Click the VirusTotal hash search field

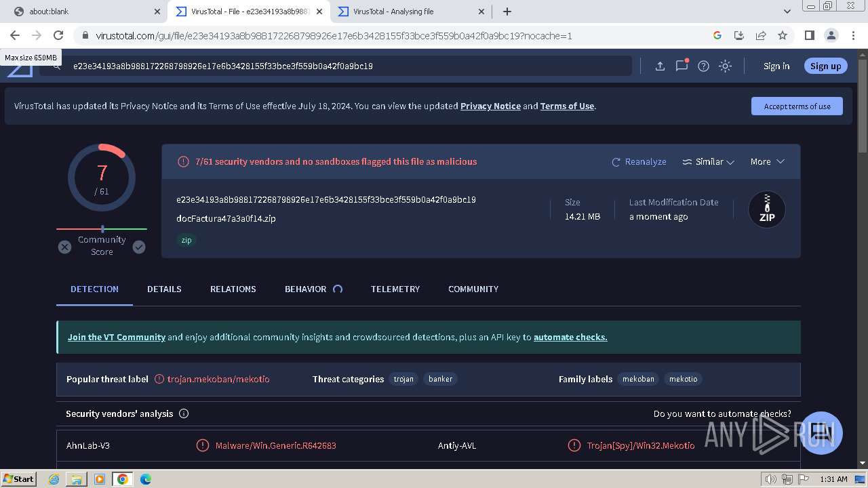point(336,66)
